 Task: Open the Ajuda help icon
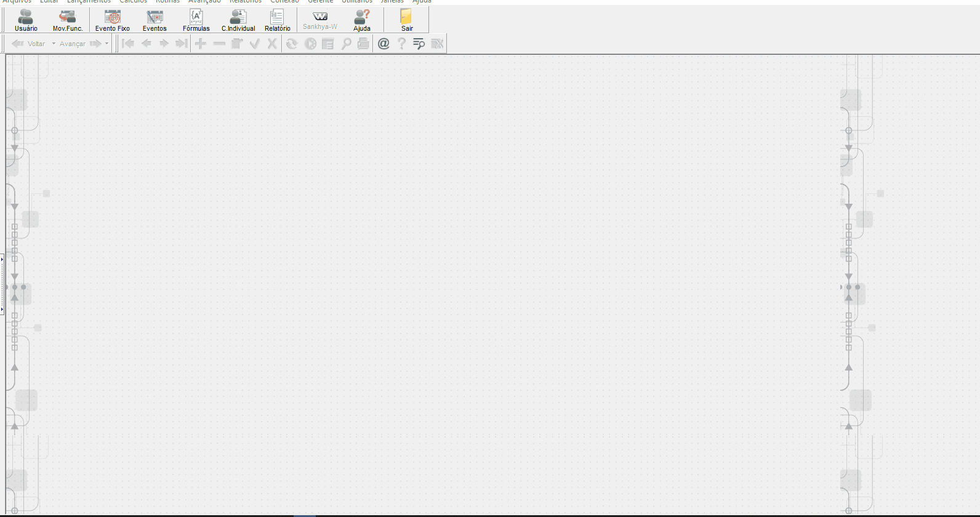(362, 20)
